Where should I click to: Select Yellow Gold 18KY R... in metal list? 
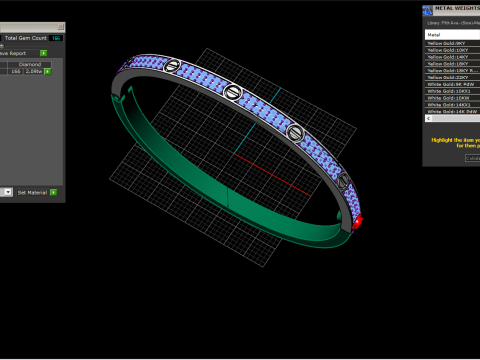pos(452,71)
